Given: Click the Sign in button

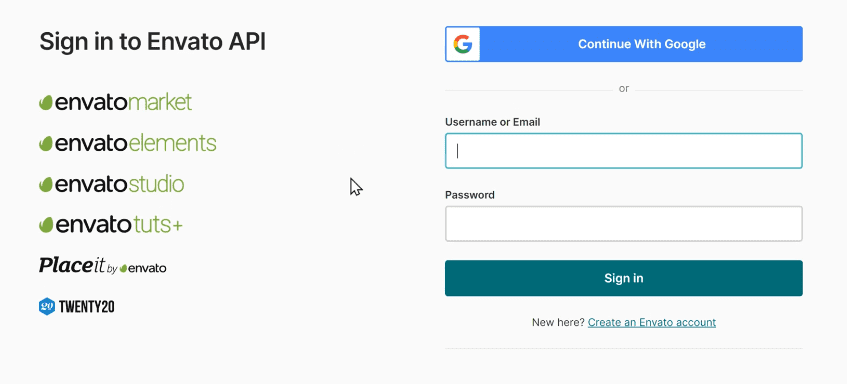Looking at the screenshot, I should [624, 278].
